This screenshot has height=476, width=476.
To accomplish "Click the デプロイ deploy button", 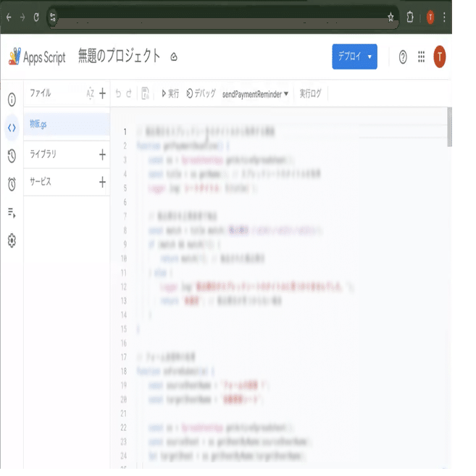I will click(x=354, y=57).
